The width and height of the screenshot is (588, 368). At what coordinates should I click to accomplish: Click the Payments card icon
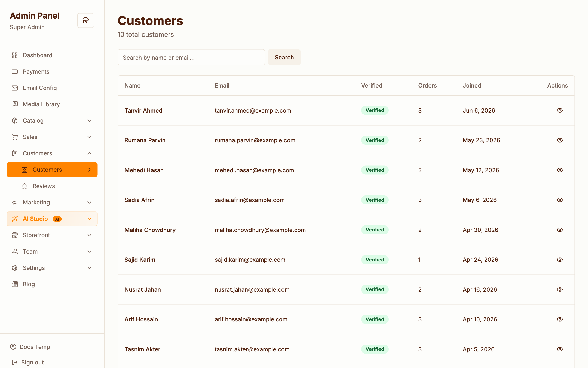click(15, 72)
